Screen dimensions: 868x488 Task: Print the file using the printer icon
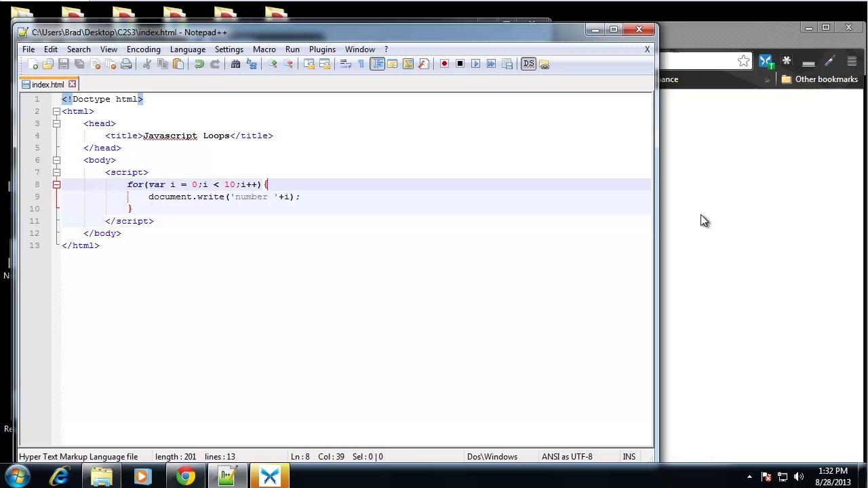126,64
